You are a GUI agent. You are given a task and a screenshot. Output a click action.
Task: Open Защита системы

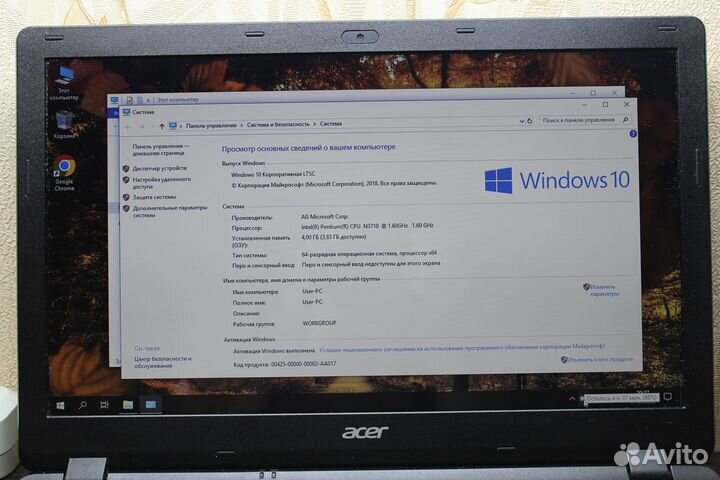[154, 197]
